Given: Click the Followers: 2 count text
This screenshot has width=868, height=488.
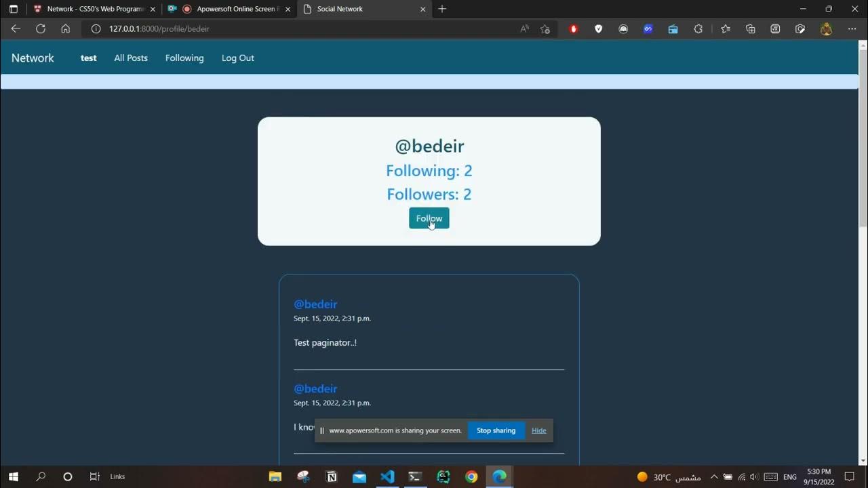Looking at the screenshot, I should click(429, 195).
